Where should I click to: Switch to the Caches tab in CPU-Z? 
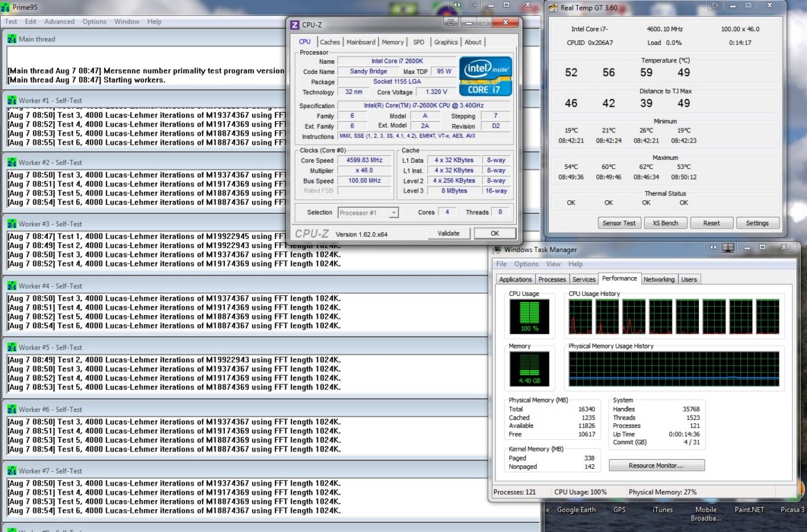[330, 42]
